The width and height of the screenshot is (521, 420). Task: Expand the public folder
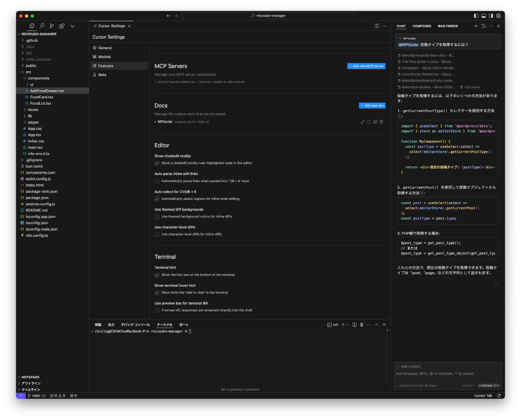[52, 66]
